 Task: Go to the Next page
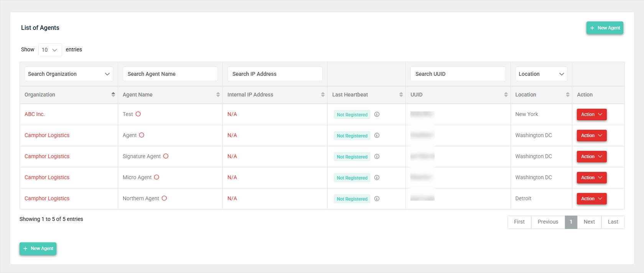[x=589, y=222]
